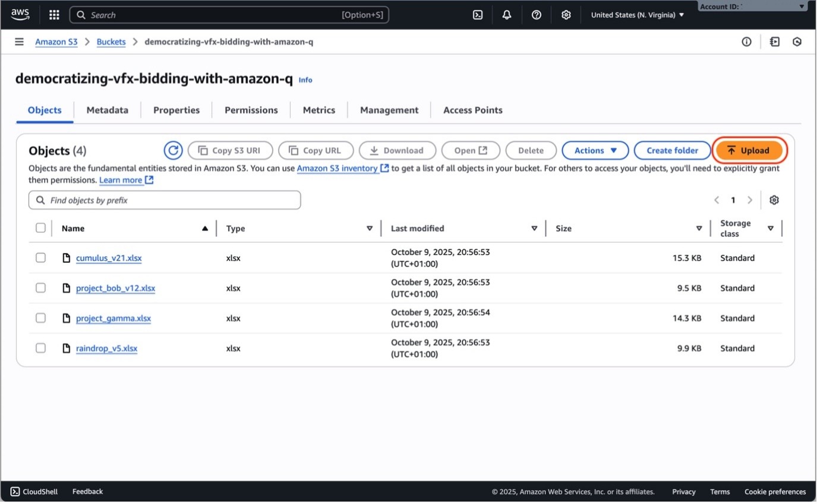
Task: Toggle the left navigation hamburger menu
Action: [20, 42]
